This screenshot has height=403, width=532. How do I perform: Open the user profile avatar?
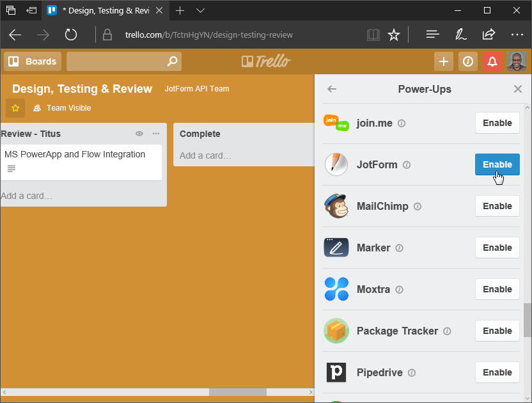pos(517,61)
